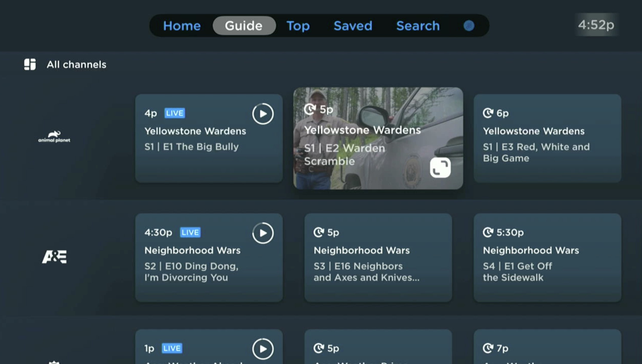Select the Guide tab
This screenshot has width=642, height=364.
pos(244,26)
